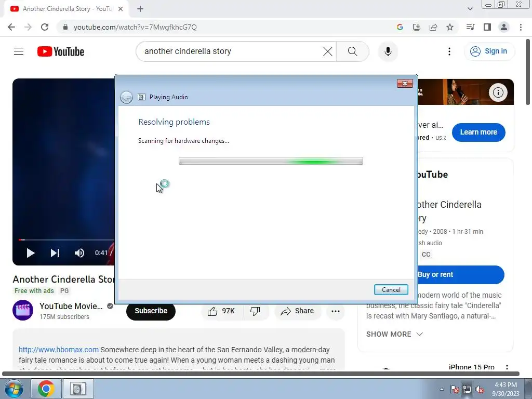Screen dimensions: 532x399
Task: Install app icon in address bar
Action: click(416, 27)
